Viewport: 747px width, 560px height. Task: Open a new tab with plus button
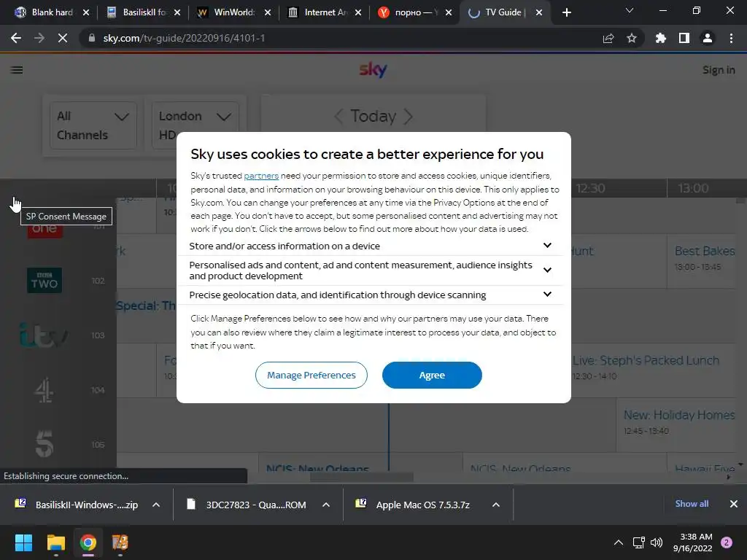coord(566,12)
